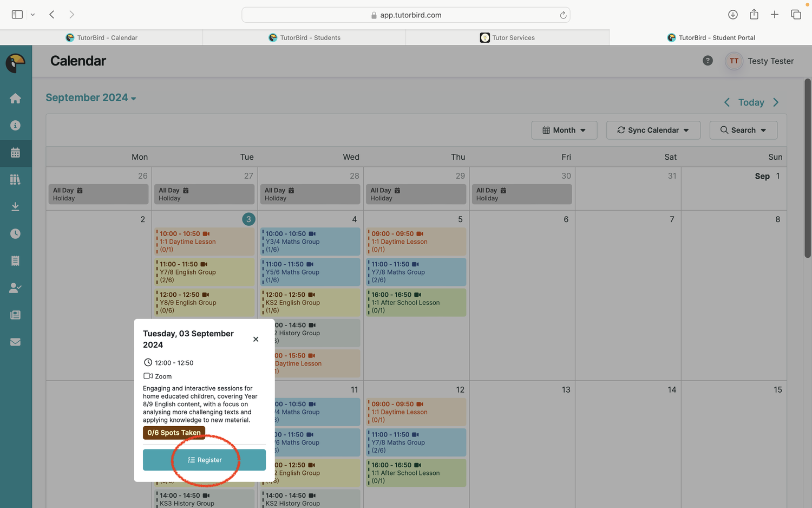Open the All Day Holiday event on the 26th
Image resolution: width=812 pixels, height=508 pixels.
coord(98,194)
